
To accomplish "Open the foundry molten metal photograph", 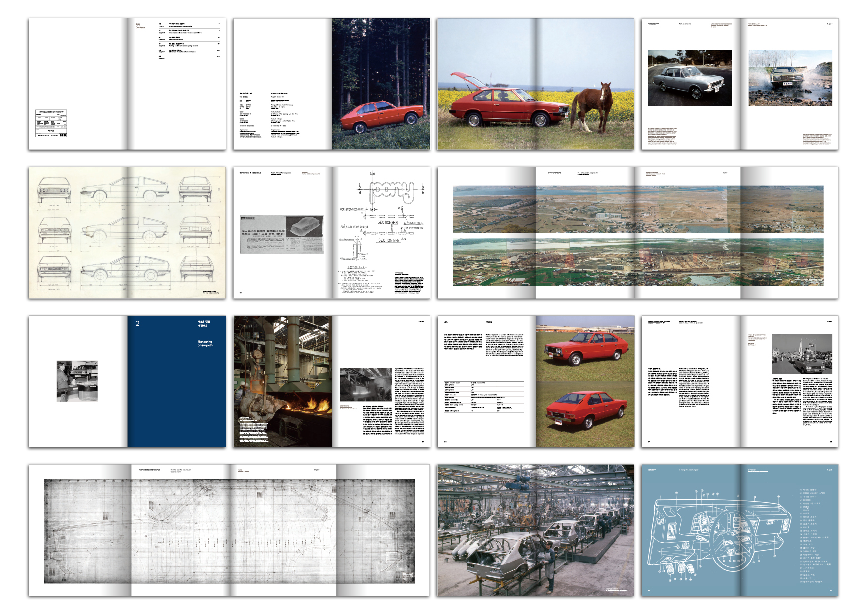I will [x=283, y=381].
